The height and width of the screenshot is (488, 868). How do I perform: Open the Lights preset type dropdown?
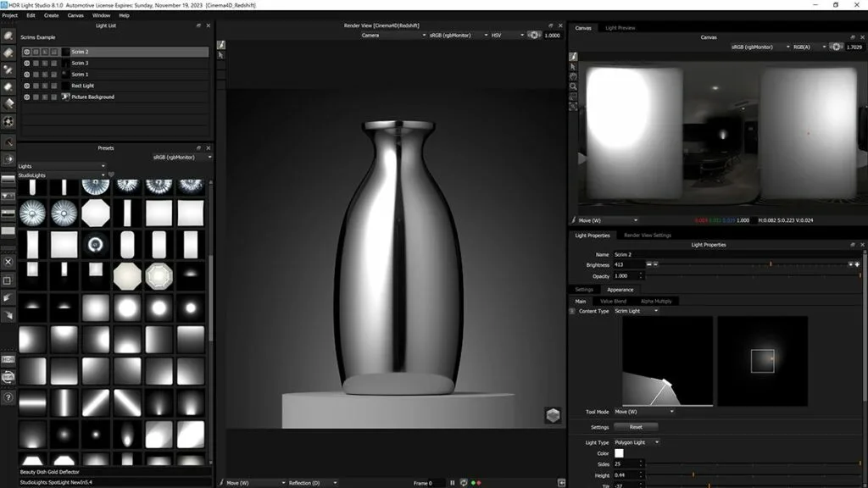click(61, 166)
